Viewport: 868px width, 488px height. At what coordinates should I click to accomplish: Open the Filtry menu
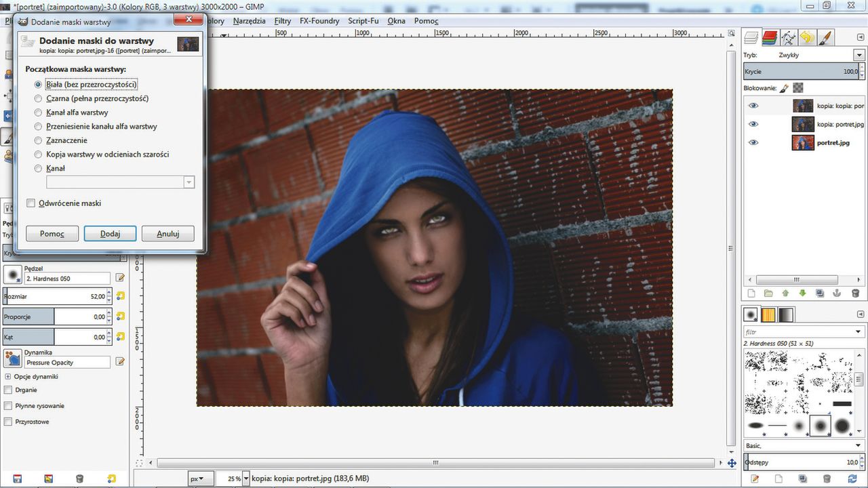283,21
